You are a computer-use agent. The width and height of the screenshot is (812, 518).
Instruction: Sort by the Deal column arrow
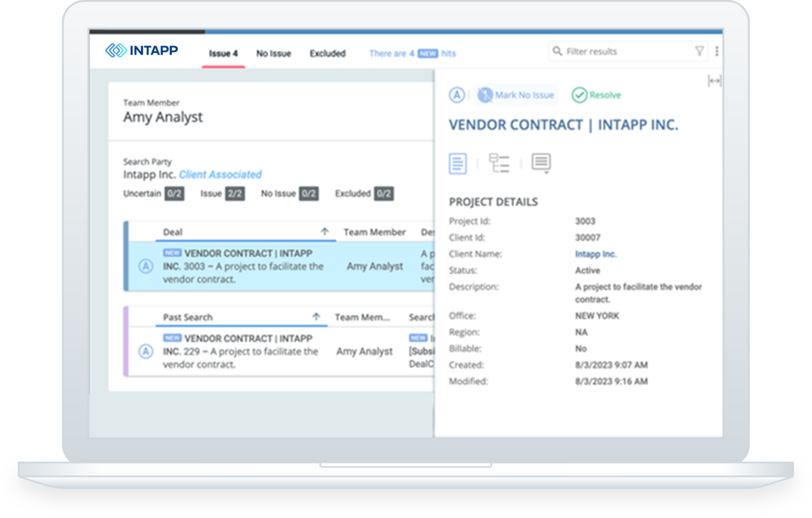tap(325, 232)
